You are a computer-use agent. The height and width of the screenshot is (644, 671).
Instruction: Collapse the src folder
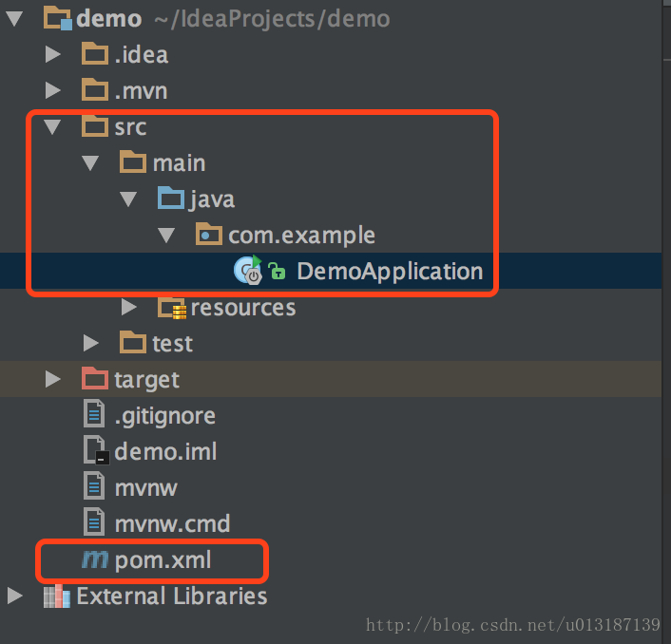[x=52, y=127]
